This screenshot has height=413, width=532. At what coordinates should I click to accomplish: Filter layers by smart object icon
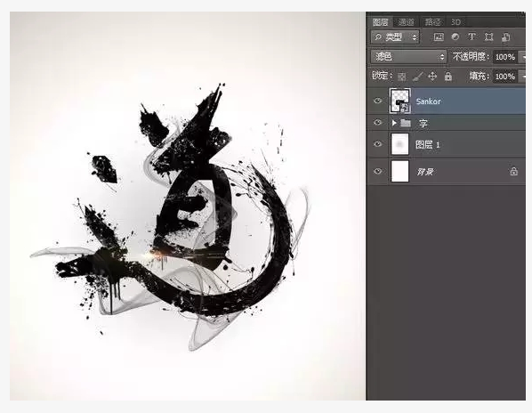505,37
